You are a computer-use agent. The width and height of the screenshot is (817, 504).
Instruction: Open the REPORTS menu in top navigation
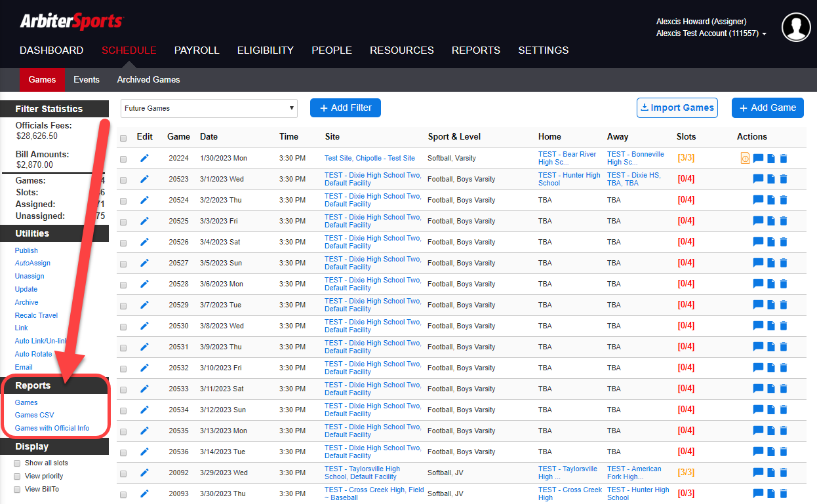[476, 50]
